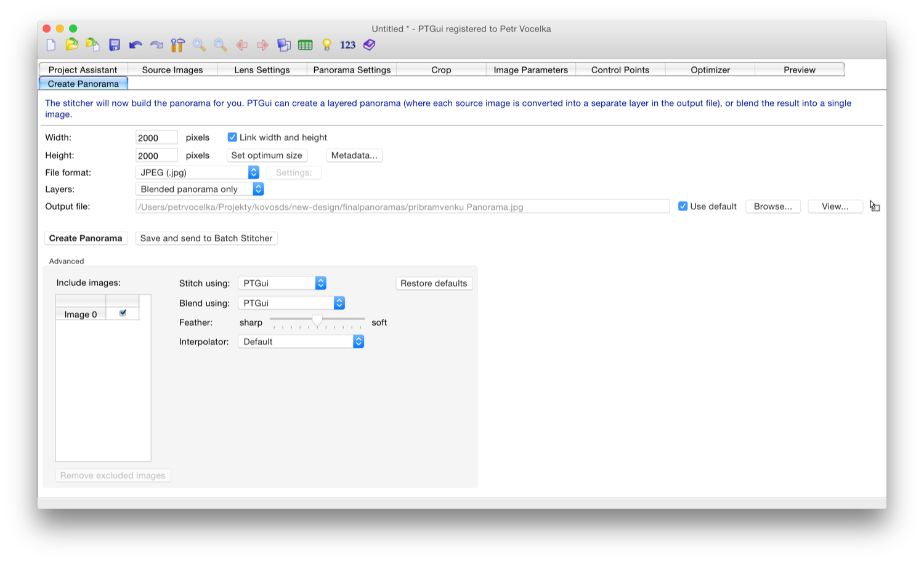Uncheck Image 0 in the include images list
This screenshot has height=562, width=924.
pyautogui.click(x=123, y=313)
